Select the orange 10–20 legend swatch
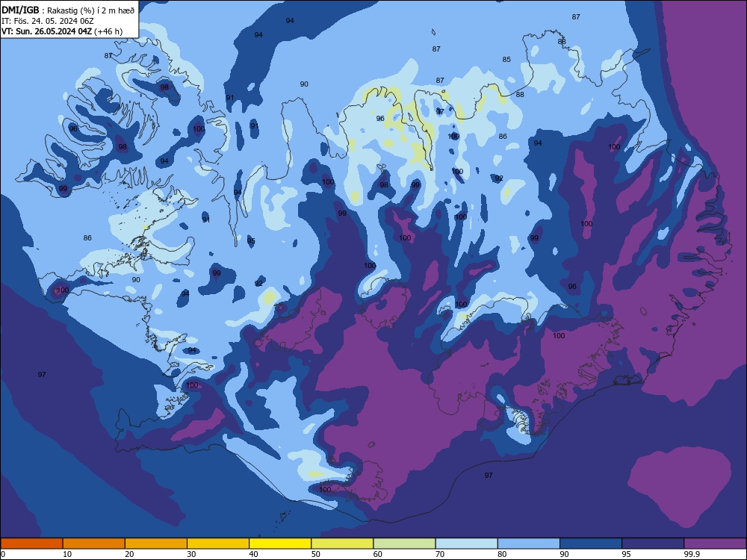The image size is (747, 560). click(94, 544)
